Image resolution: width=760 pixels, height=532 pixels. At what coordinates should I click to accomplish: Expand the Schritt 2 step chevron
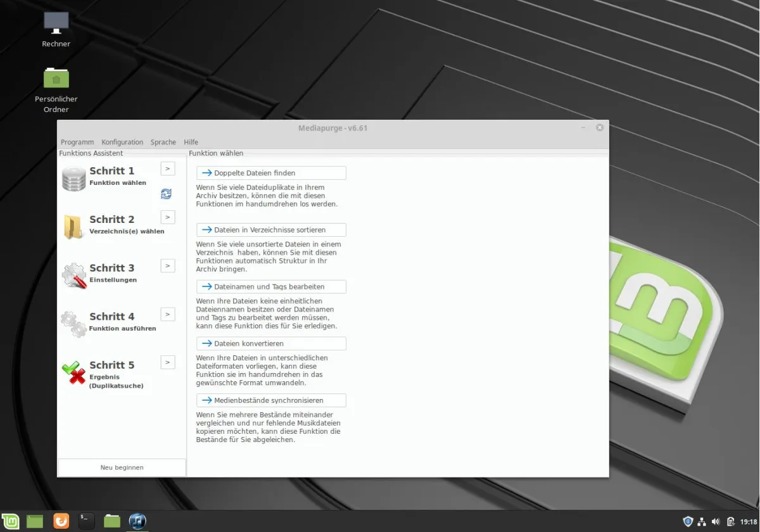167,217
